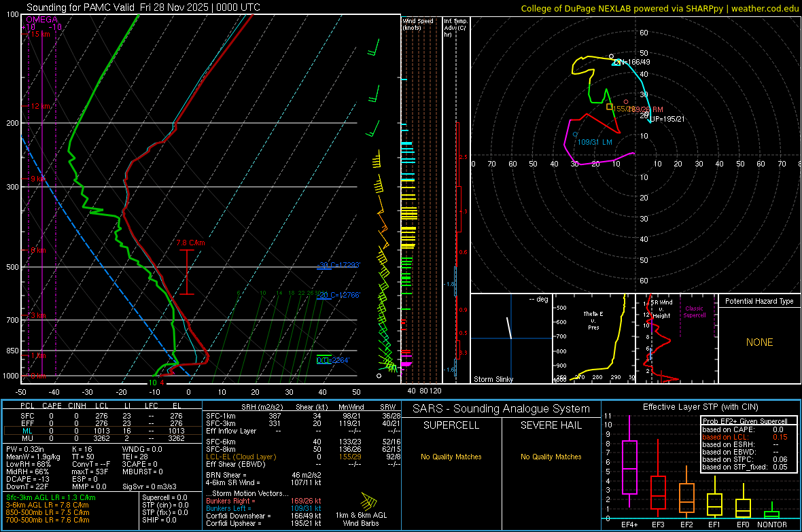Click the 7.8 C/km lapse rate label on the skew-T
Image resolution: width=802 pixels, height=532 pixels.
point(190,243)
